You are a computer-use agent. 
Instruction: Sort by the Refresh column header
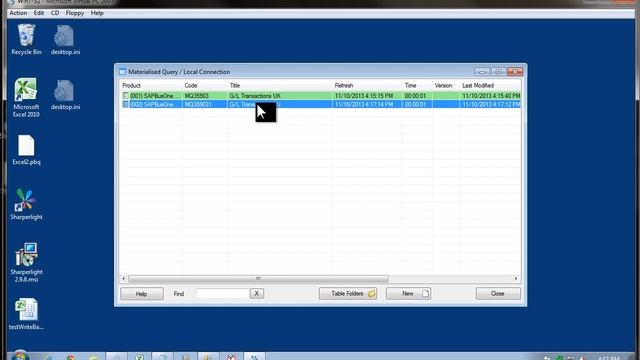[x=367, y=86]
